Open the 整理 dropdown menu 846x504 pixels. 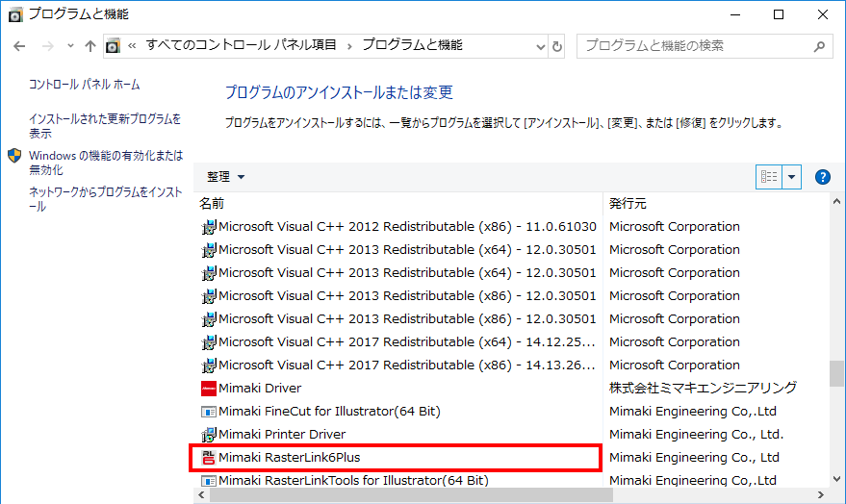[x=225, y=177]
